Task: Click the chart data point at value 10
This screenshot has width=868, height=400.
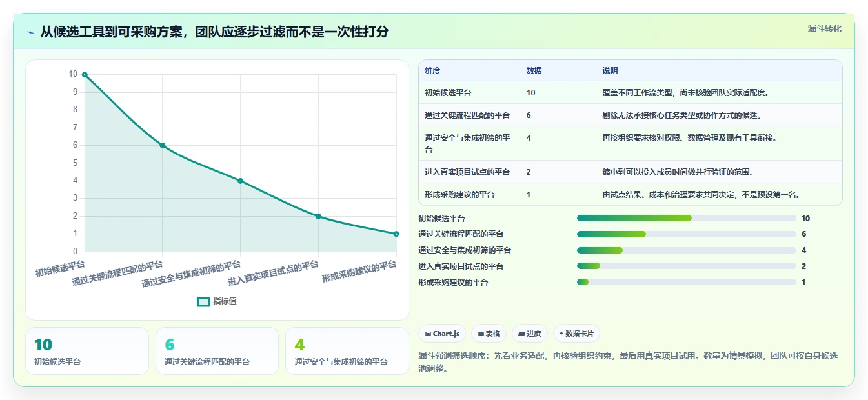Action: 85,75
